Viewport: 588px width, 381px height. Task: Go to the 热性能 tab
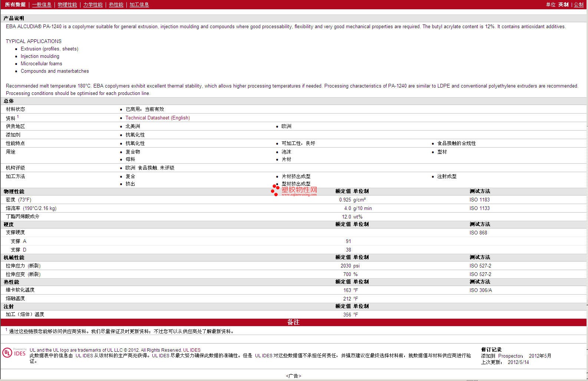(x=116, y=4)
